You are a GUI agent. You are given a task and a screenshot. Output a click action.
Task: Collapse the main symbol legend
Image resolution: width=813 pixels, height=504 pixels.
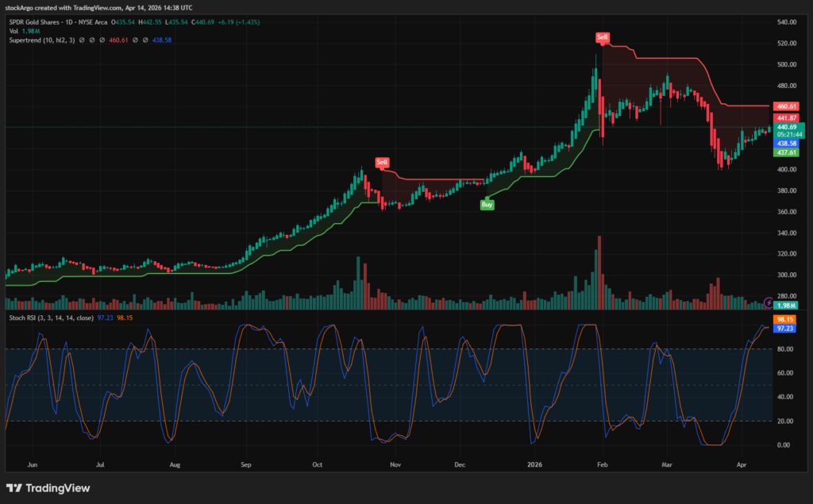coord(6,22)
